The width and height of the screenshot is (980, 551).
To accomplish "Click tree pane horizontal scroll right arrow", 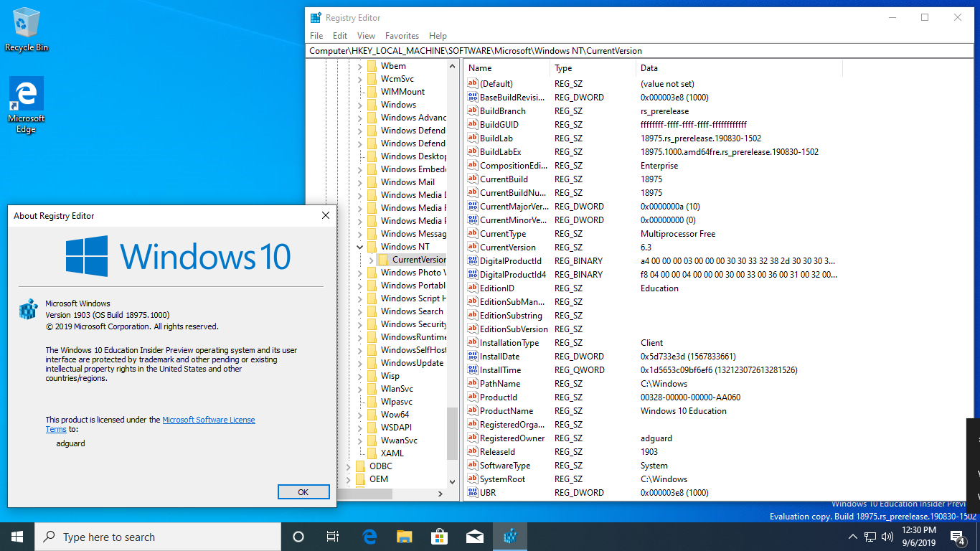I will [440, 494].
